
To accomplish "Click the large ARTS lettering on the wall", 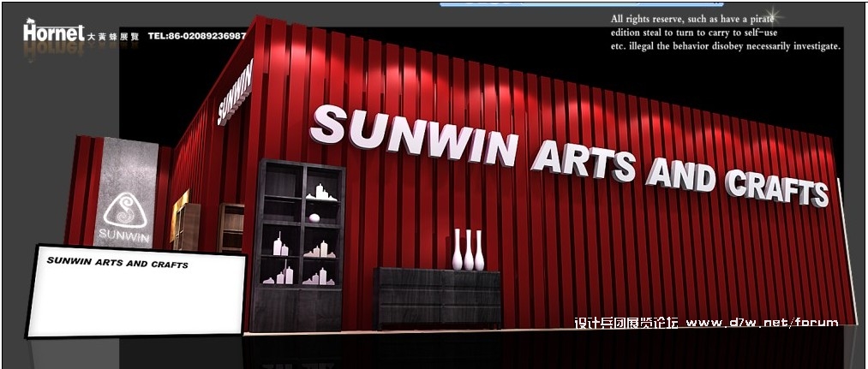I will tap(584, 160).
